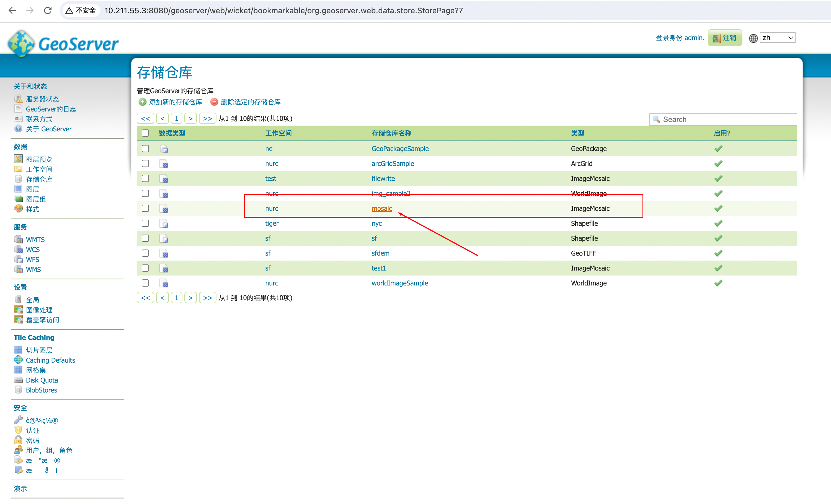
Task: Click the data type icon in GeoPackageSample row
Action: [x=164, y=149]
